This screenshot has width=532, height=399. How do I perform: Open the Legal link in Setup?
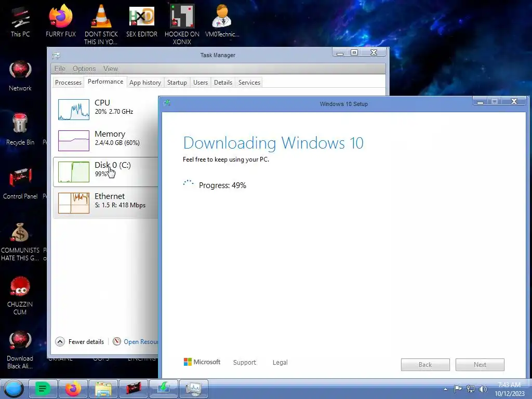280,362
